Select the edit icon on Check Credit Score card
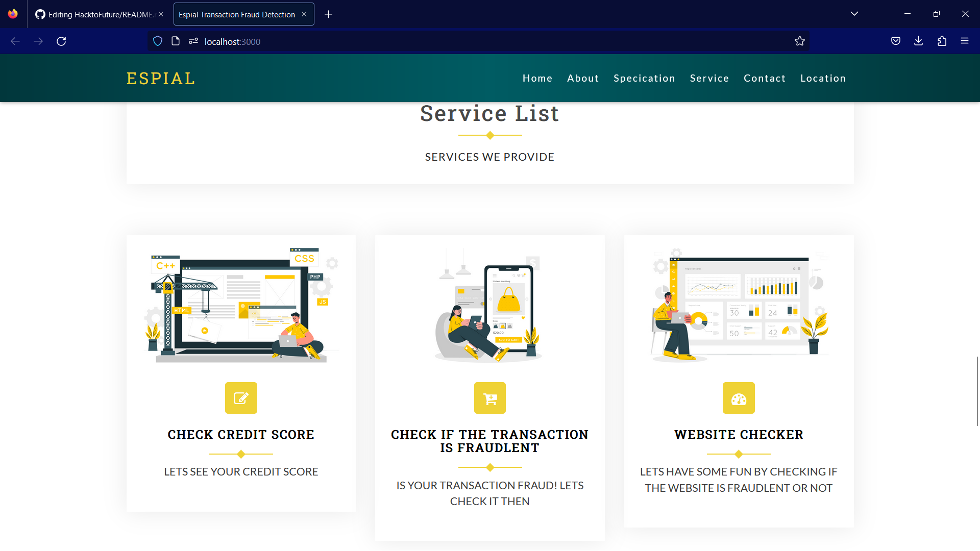980x551 pixels. [x=241, y=398]
